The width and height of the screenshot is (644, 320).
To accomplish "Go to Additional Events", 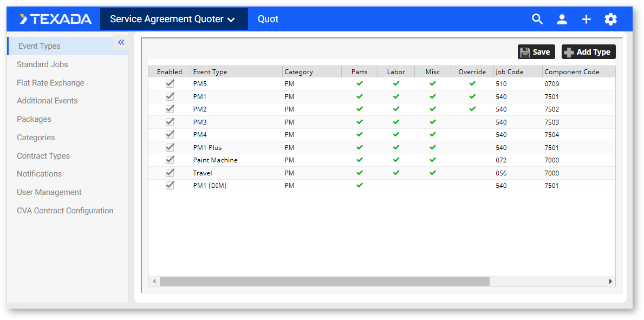I will (x=47, y=101).
